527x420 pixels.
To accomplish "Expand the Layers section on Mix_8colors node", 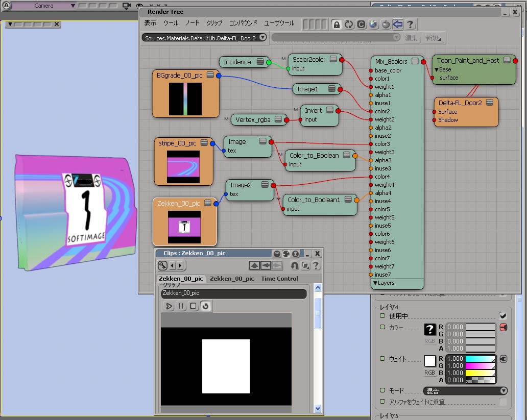I will coord(375,283).
